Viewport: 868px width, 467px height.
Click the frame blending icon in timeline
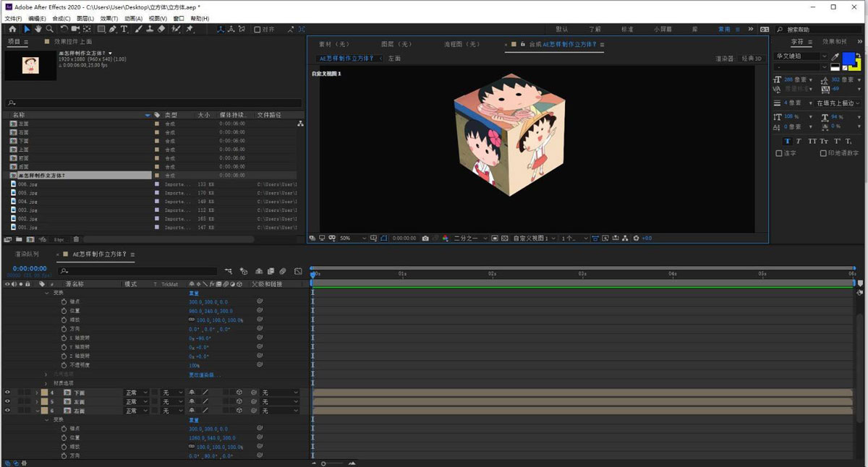click(270, 271)
